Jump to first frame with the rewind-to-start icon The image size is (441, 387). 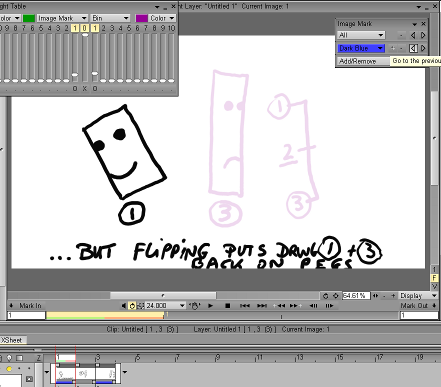[245, 305]
